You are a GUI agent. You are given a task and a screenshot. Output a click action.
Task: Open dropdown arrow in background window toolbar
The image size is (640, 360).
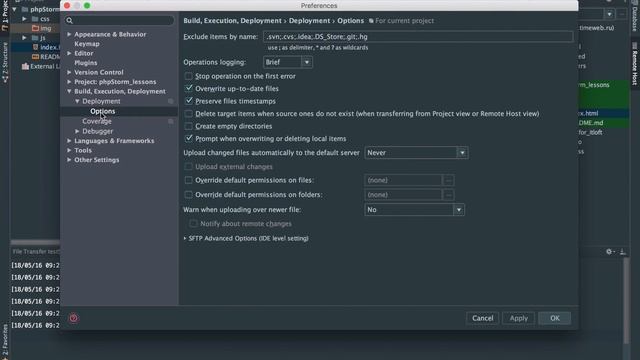[x=609, y=14]
